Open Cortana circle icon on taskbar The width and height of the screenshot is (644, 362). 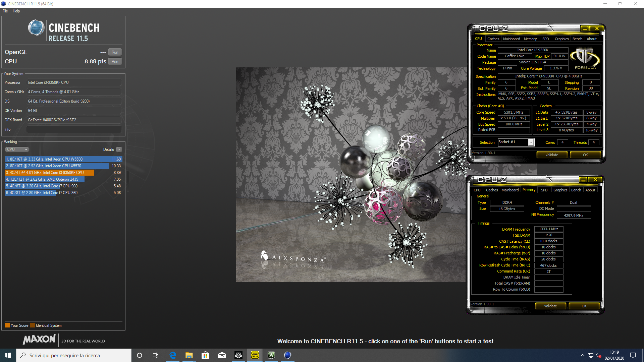coord(140,355)
